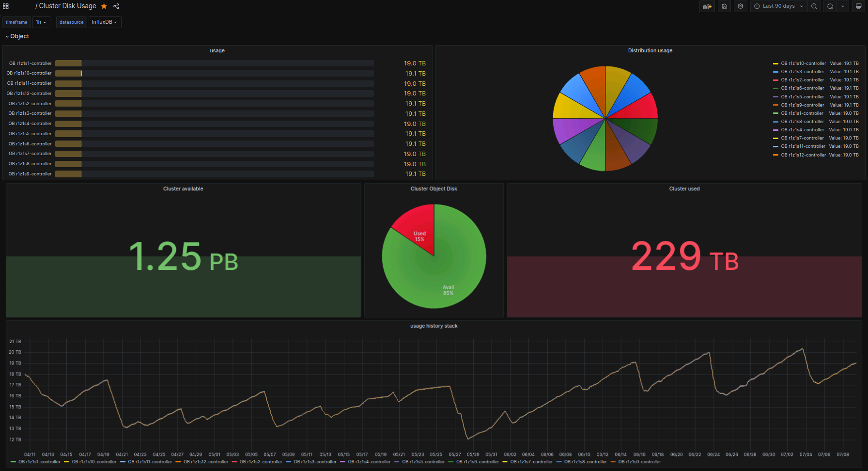
Task: Toggle OB r1z1s1-controller series in history legend
Action: pyautogui.click(x=39, y=462)
